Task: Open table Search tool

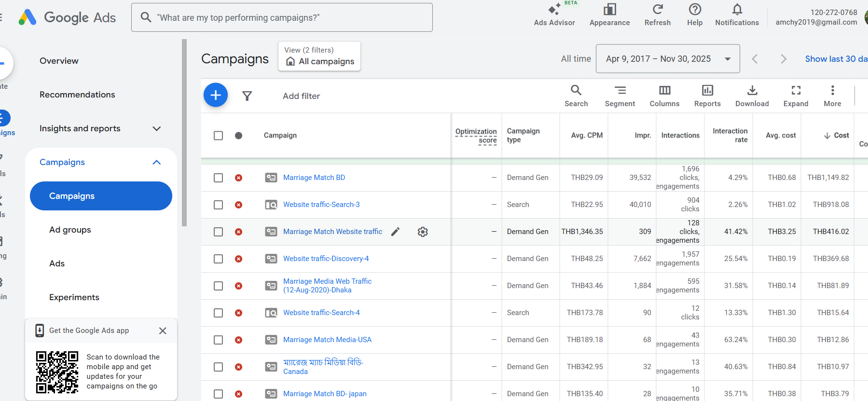Action: [576, 96]
